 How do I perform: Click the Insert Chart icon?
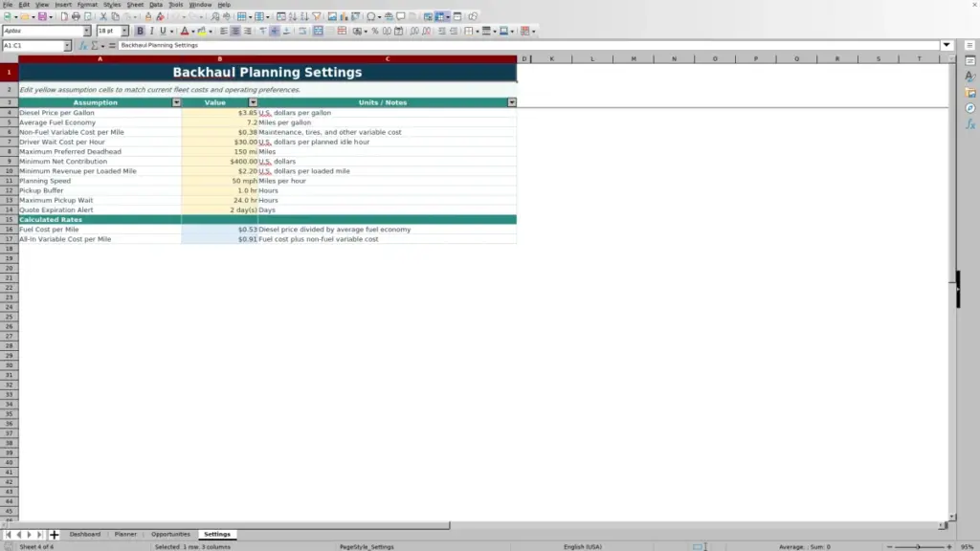(x=344, y=16)
